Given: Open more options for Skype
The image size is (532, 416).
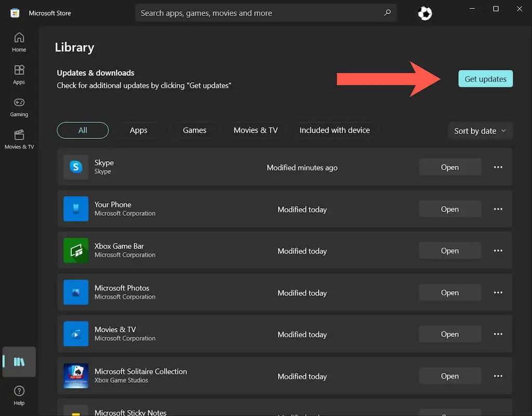Looking at the screenshot, I should click(498, 167).
